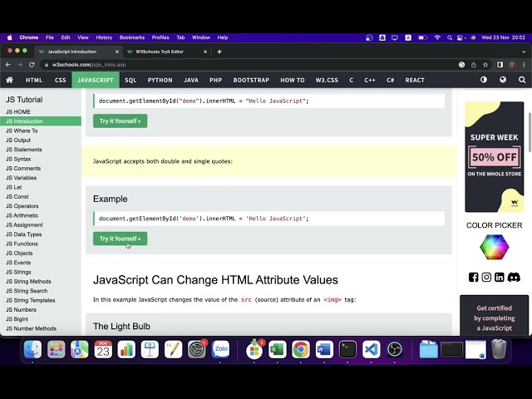Open Spotlight search in menu bar

[x=450, y=37]
